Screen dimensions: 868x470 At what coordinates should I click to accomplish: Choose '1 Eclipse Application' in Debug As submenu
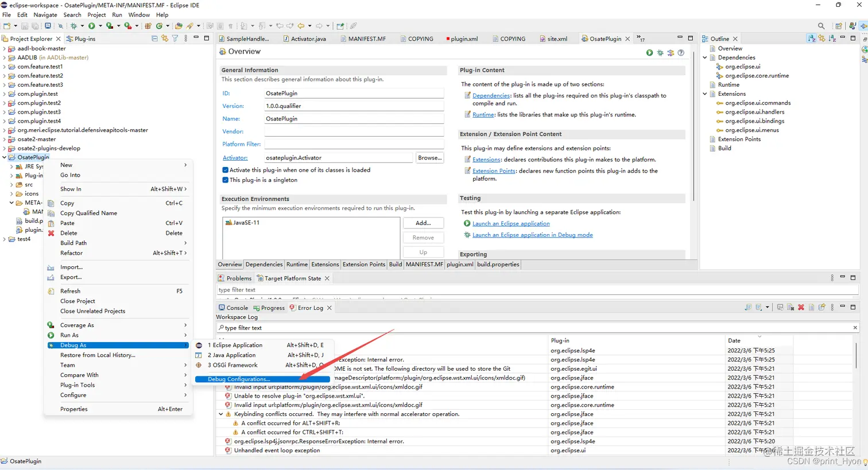262,345
